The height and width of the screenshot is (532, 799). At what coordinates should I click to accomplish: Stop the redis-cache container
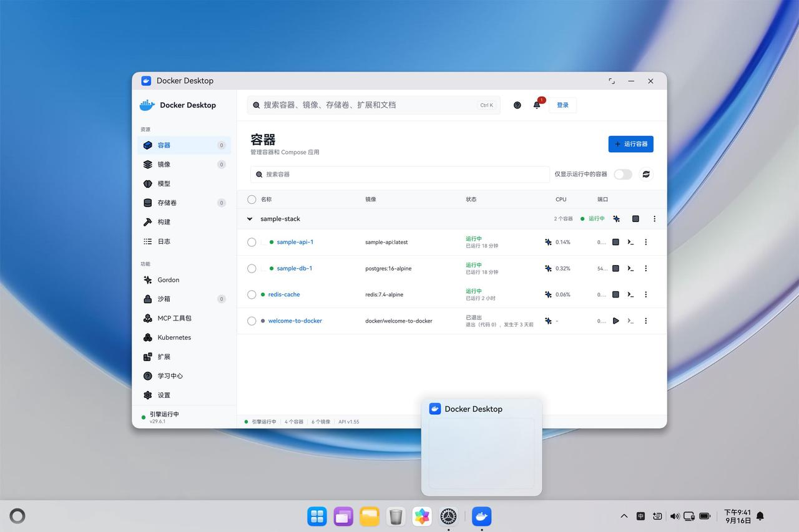click(x=615, y=294)
